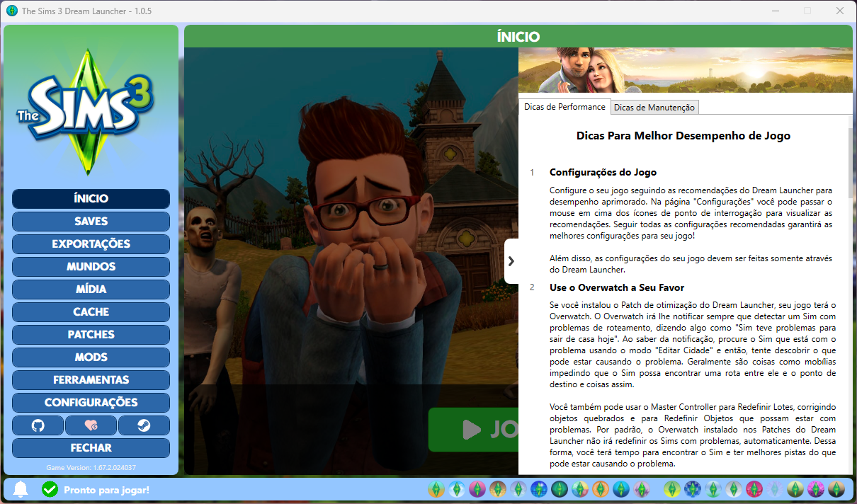Open the Steam icon button
Screen dimensions: 857x504
tap(144, 425)
